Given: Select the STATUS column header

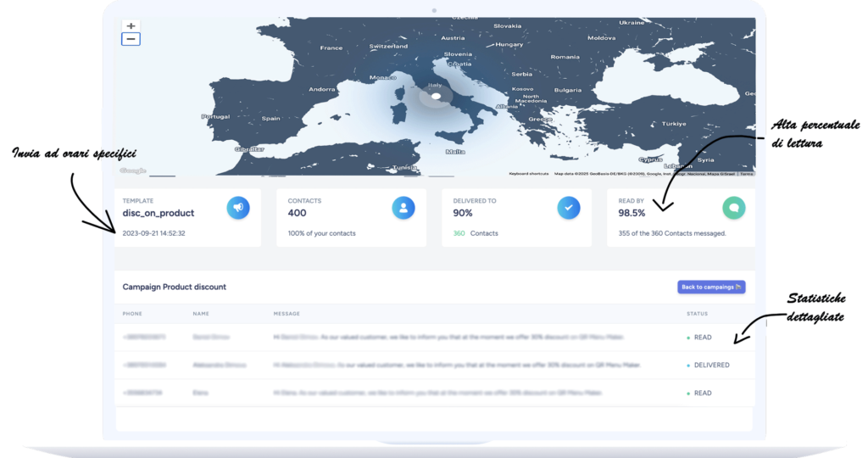Looking at the screenshot, I should 698,314.
